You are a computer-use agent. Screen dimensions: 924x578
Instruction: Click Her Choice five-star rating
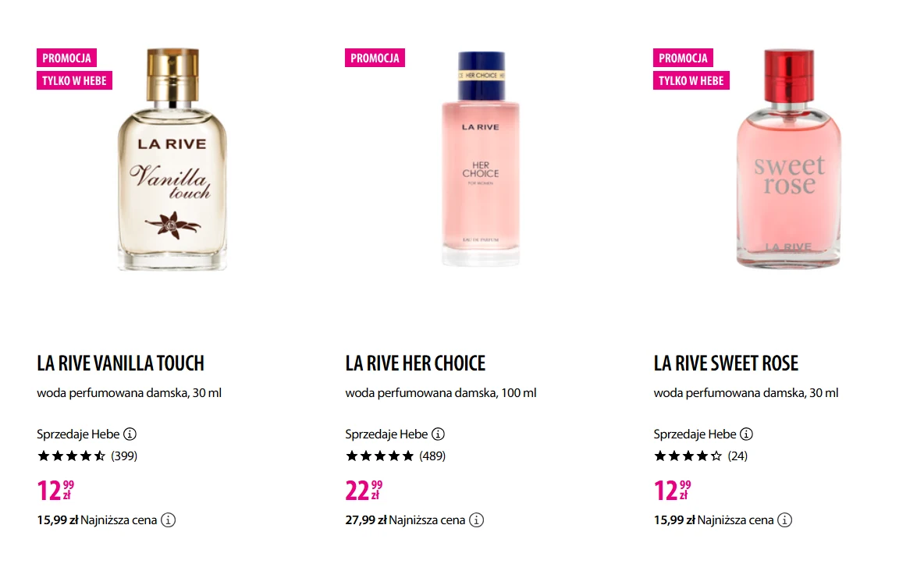point(379,456)
